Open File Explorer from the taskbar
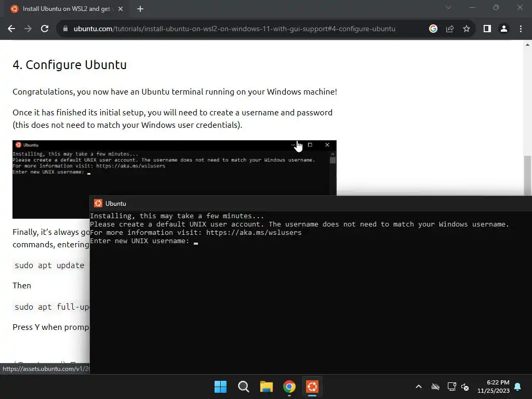This screenshot has width=532, height=399. 267,387
